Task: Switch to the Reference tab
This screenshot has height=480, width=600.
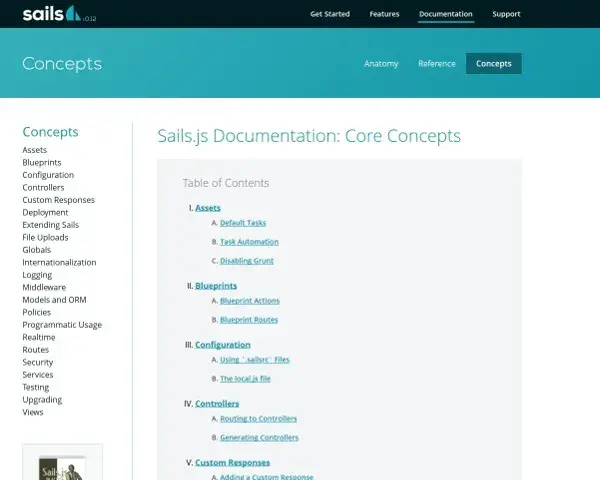Action: [437, 64]
